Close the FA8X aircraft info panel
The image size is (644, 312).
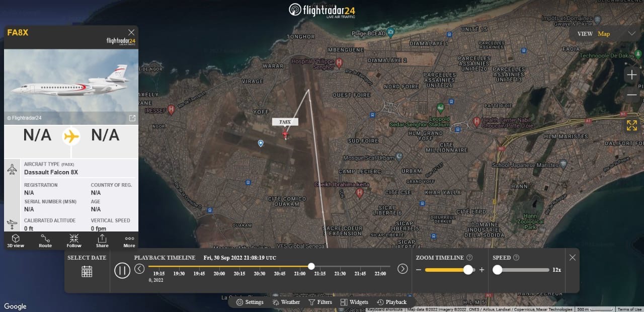131,32
